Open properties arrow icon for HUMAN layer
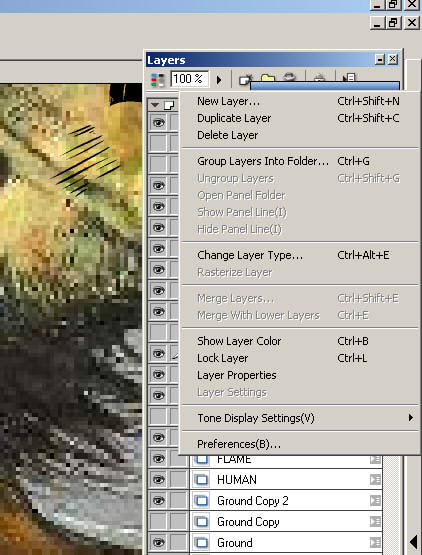This screenshot has height=555, width=422. [x=375, y=480]
